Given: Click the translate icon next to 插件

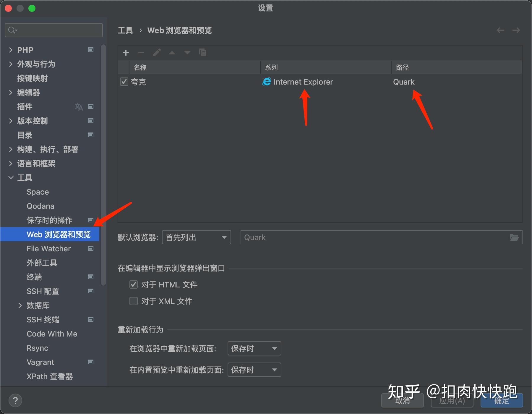Looking at the screenshot, I should [79, 107].
